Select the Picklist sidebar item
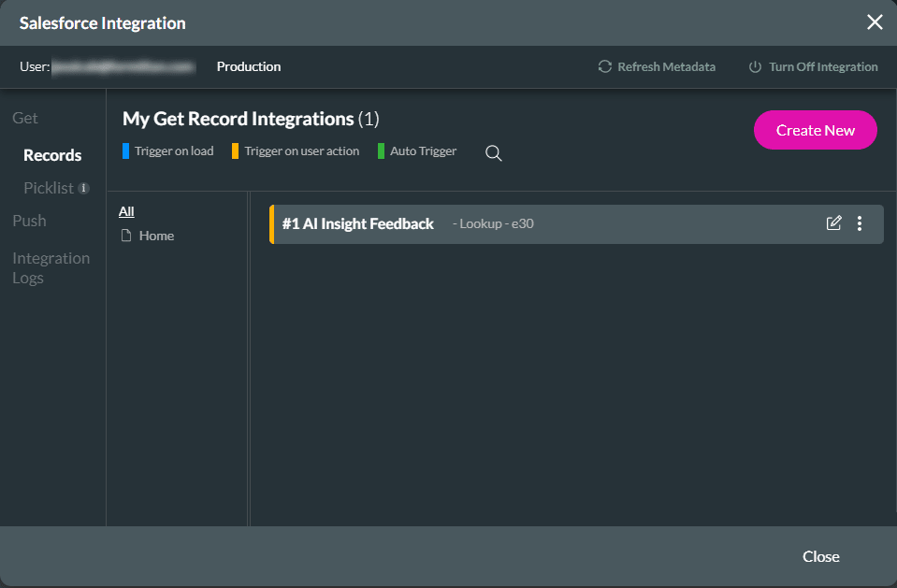Image resolution: width=897 pixels, height=588 pixels. [x=48, y=188]
